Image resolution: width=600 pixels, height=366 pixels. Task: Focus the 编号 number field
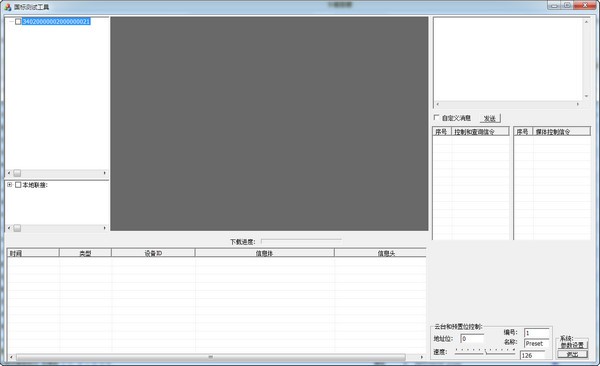point(536,333)
